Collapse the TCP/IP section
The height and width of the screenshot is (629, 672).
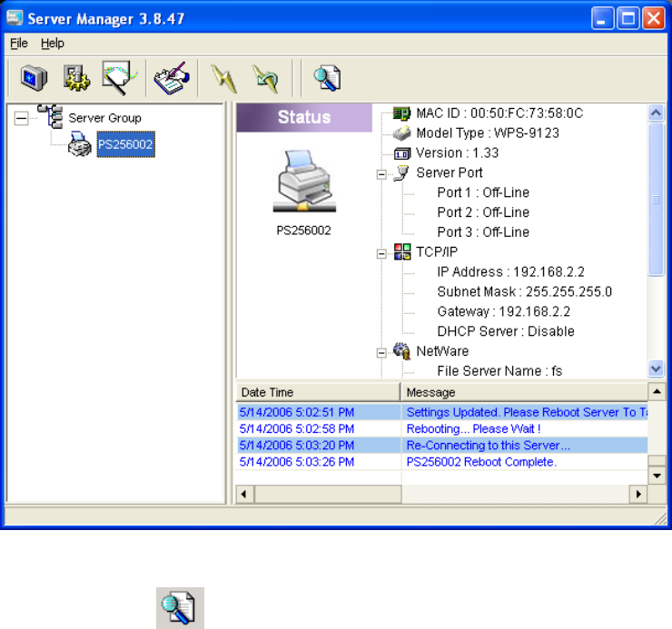coord(381,252)
